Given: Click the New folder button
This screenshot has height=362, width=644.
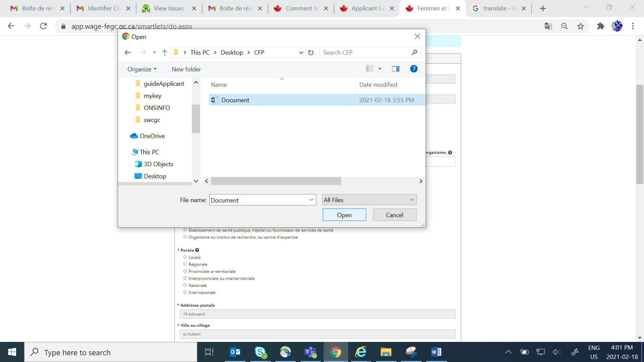Looking at the screenshot, I should click(x=186, y=69).
